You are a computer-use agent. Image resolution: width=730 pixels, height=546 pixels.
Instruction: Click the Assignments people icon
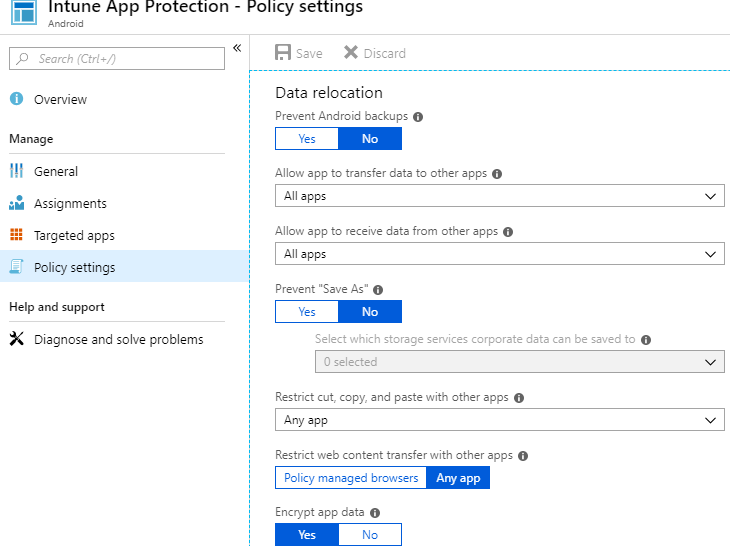(x=16, y=203)
